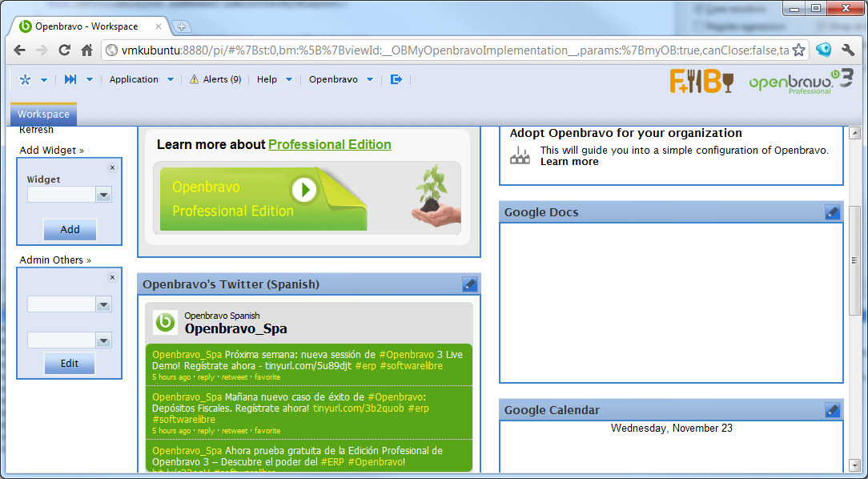Click the Add button
Screen dimensions: 868x479
(x=70, y=229)
